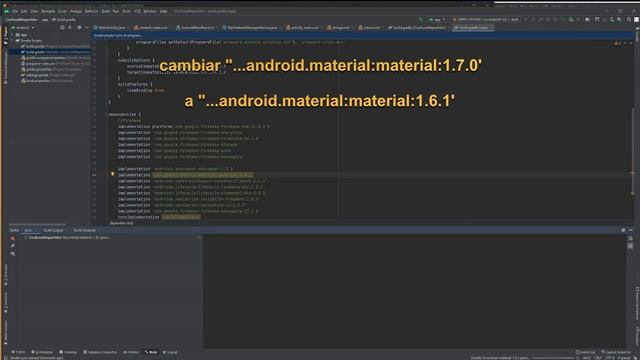Select proguard-rules.pro in tree

click(55, 64)
